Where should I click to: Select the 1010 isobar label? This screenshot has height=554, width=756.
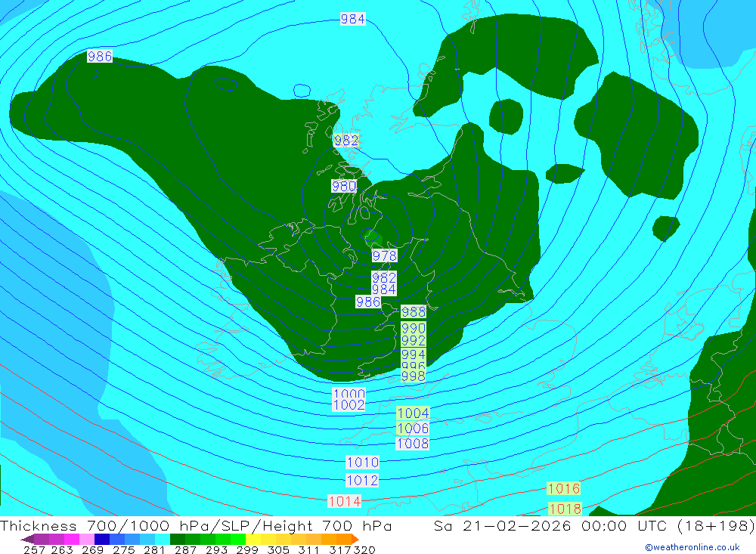point(362,463)
